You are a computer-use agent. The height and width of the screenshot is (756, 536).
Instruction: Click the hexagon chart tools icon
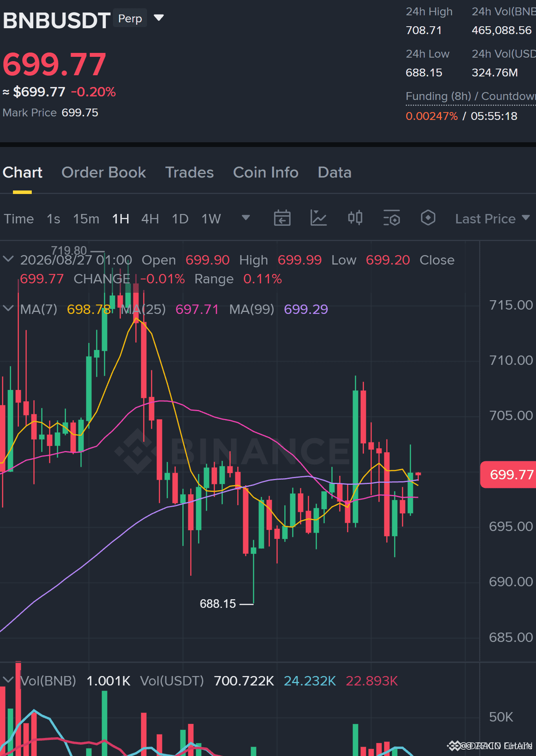(428, 218)
